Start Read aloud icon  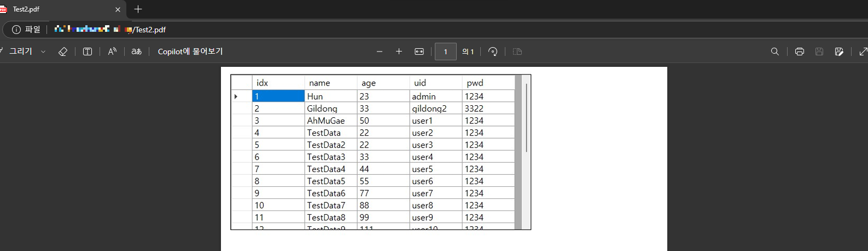click(112, 52)
